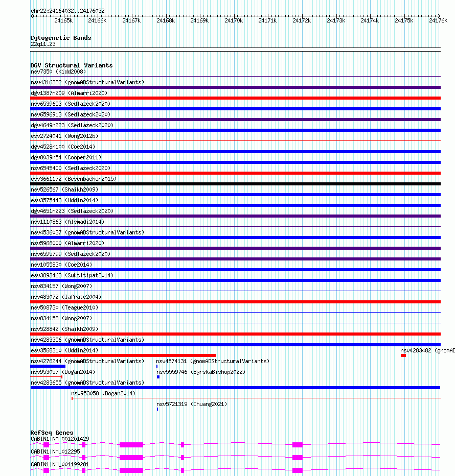
Task: Open dgv8039n54 (Cooper2011) variant
Action: 66,157
